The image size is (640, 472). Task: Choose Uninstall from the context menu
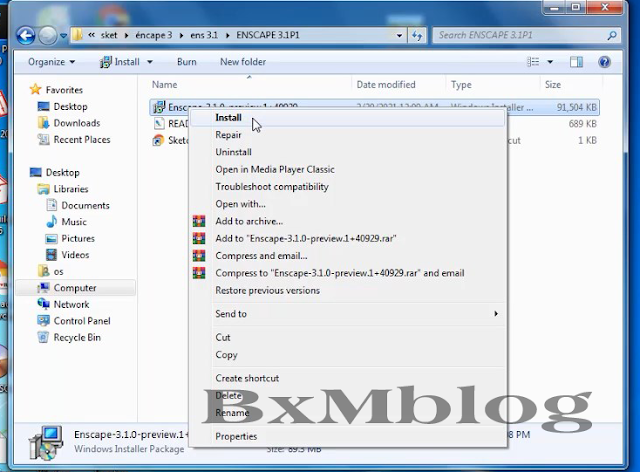point(233,152)
